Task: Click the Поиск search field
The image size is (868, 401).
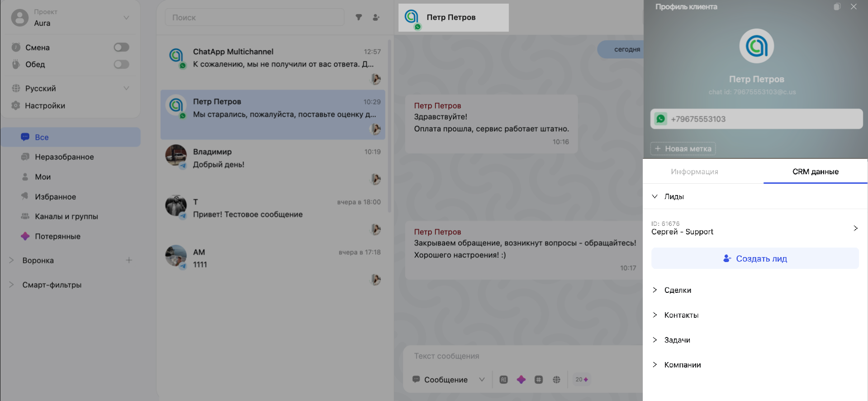Action: (254, 18)
